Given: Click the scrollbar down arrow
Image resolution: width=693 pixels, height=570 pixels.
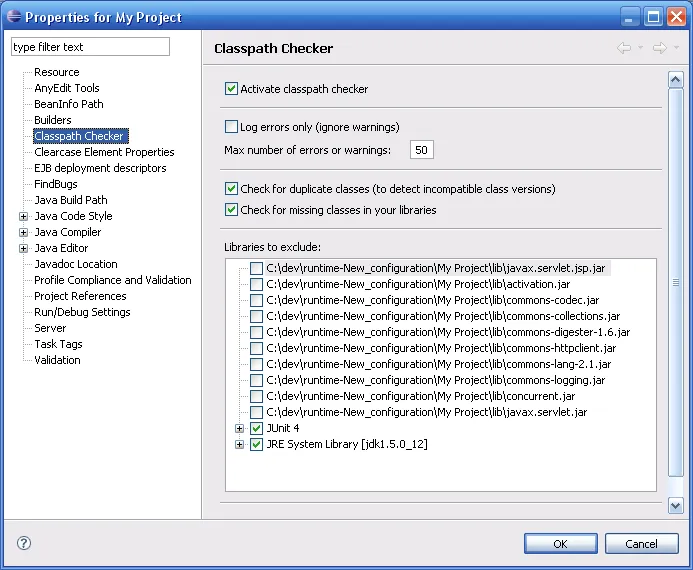Looking at the screenshot, I should tap(675, 505).
